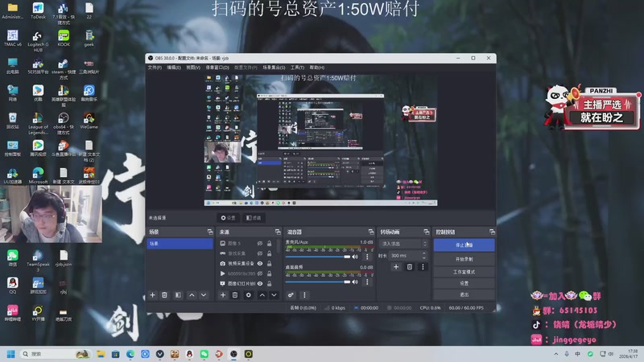The image size is (644, 362).
Task: Hide the 视频采集设备 source via eye
Action: tap(260, 264)
